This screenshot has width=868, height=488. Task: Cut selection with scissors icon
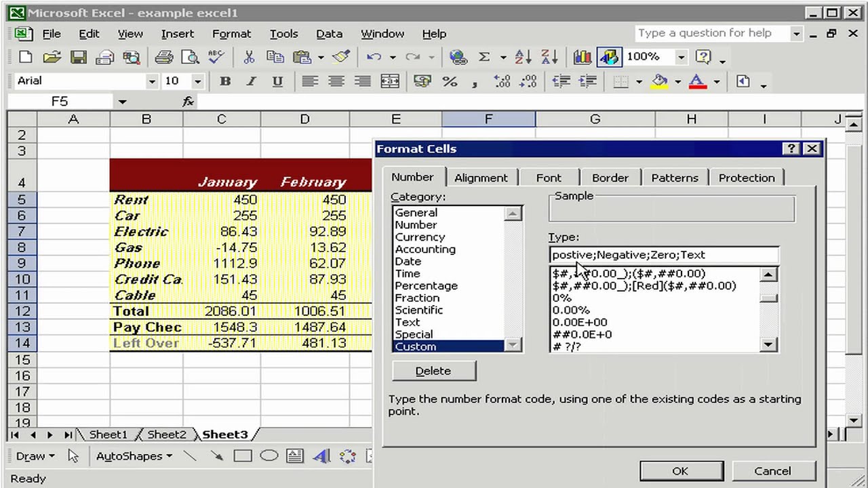pyautogui.click(x=249, y=58)
